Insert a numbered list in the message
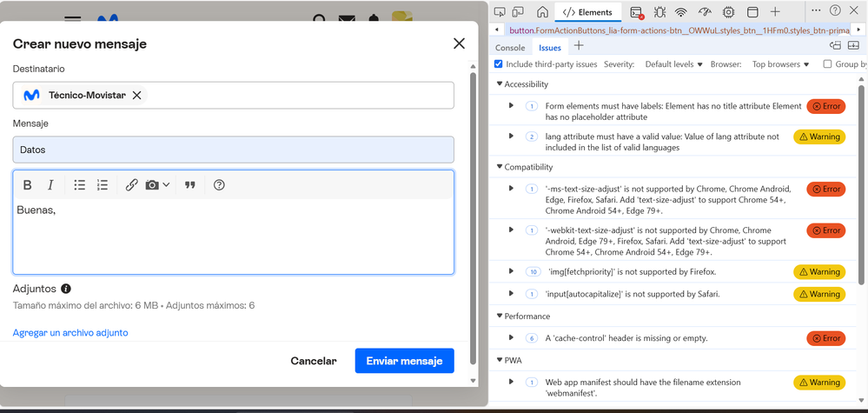 [103, 185]
